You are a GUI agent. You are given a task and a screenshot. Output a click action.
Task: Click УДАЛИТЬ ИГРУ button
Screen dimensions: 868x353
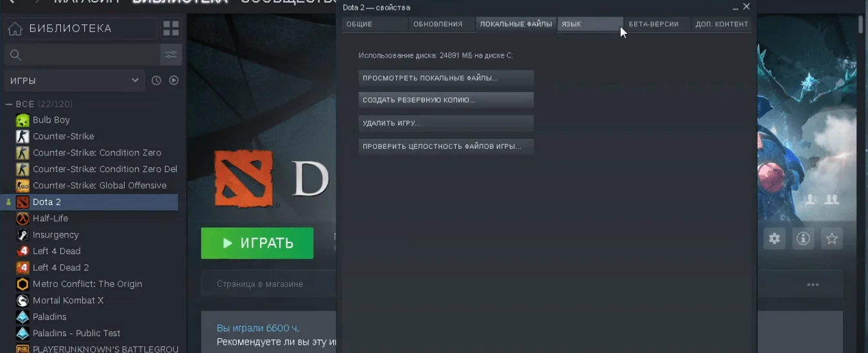tap(446, 123)
